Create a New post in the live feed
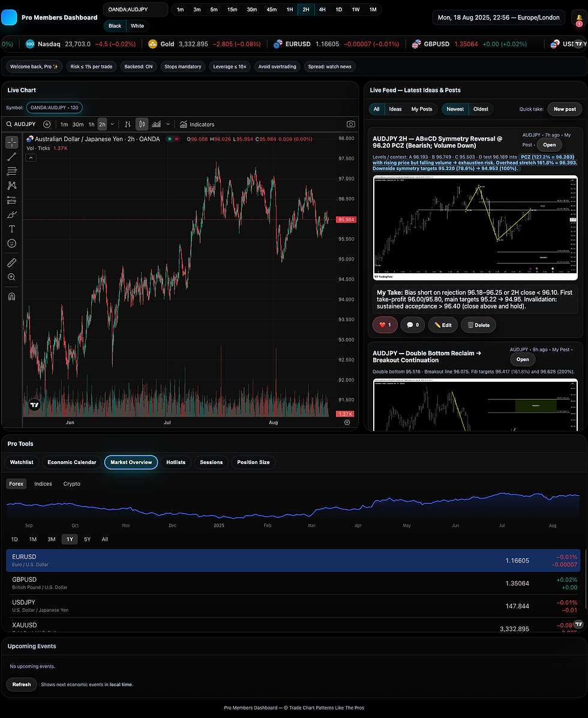Viewport: 588px width, 718px height. tap(563, 108)
